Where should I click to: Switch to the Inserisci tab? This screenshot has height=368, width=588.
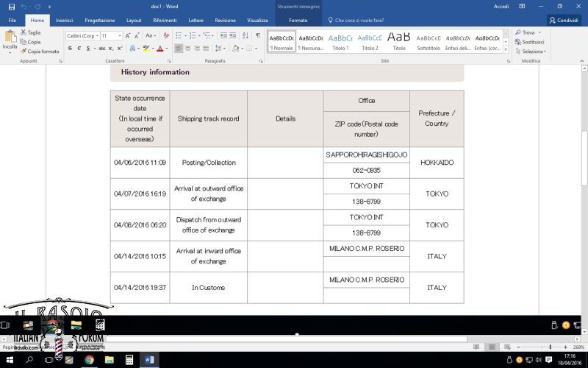[x=64, y=21]
